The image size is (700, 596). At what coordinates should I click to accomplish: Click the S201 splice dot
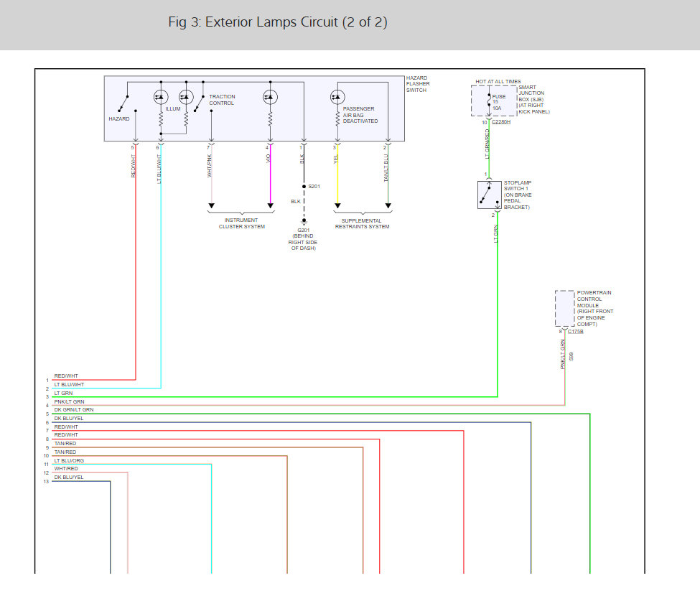[304, 187]
